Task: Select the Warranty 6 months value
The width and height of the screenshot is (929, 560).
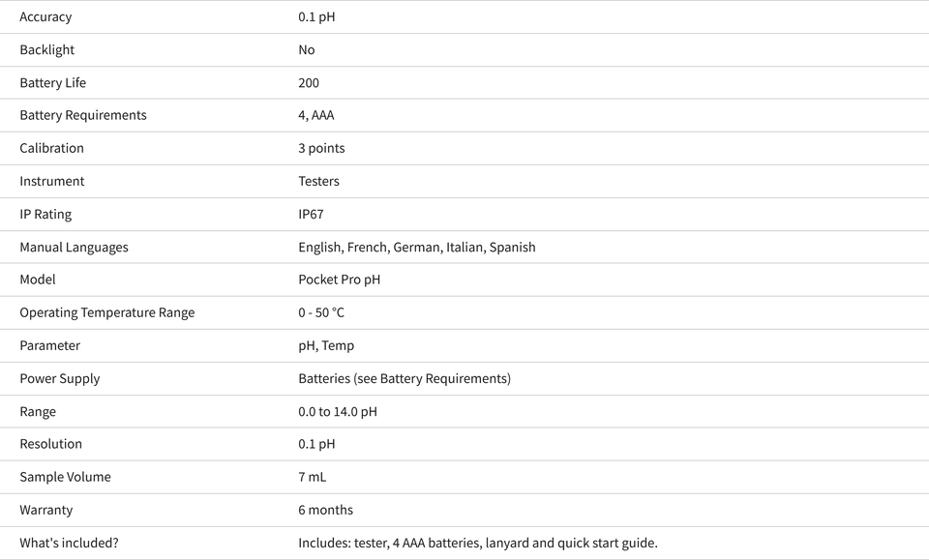Action: (x=325, y=511)
